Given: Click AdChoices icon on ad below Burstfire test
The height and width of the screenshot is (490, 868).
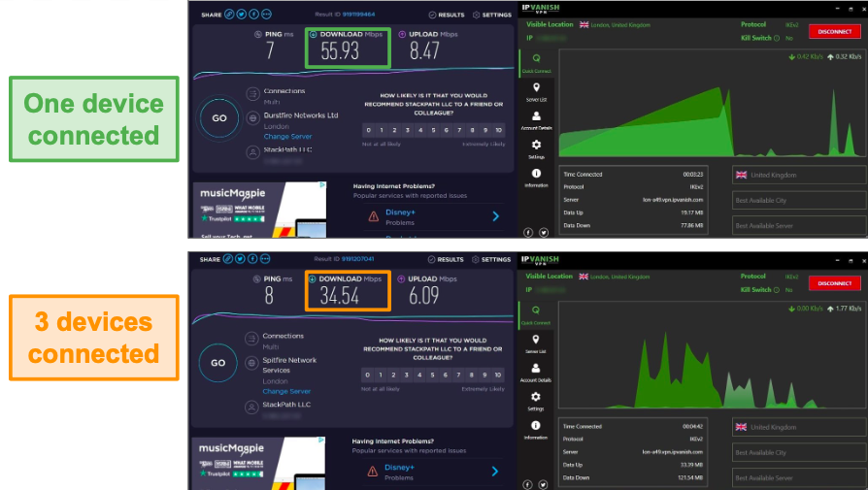Looking at the screenshot, I should click(x=322, y=185).
